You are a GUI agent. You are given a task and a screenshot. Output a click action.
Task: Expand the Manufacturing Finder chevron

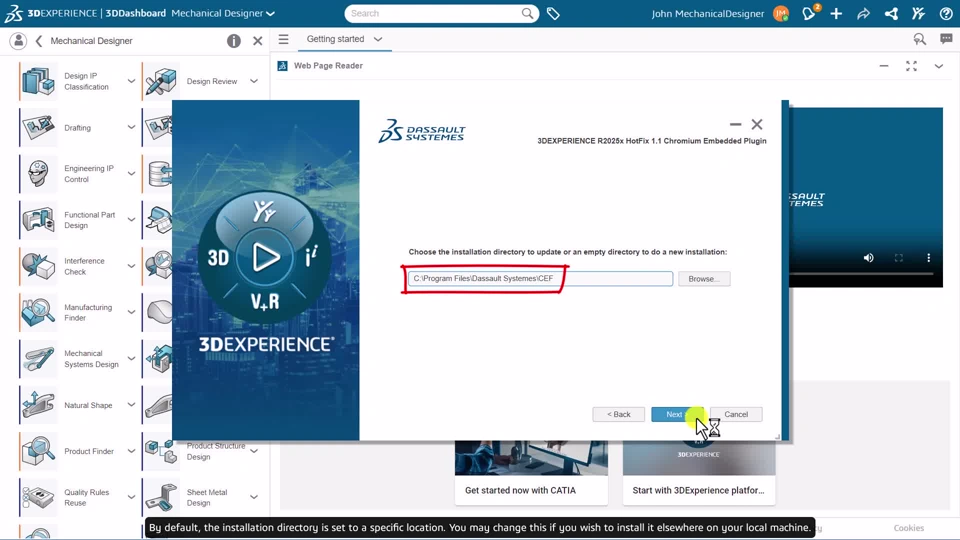point(131,312)
